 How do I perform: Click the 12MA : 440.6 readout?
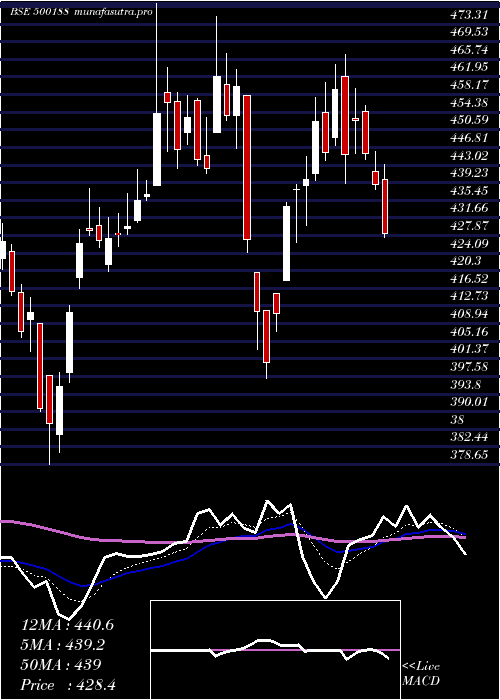coord(67,625)
